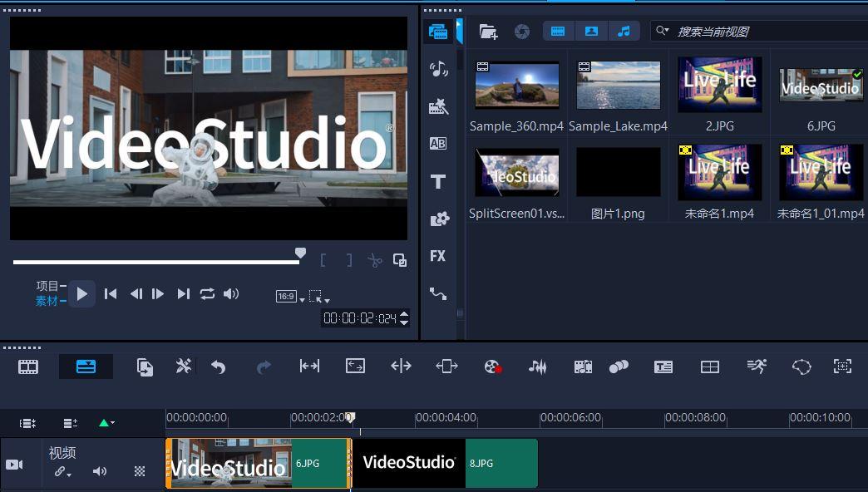868x492 pixels.
Task: Click the preview scrubber handle
Action: point(301,253)
